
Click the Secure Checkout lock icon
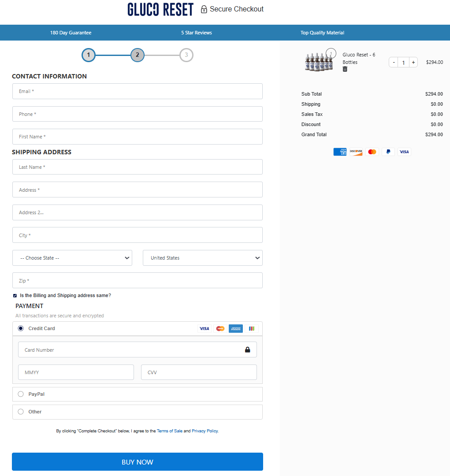click(204, 9)
